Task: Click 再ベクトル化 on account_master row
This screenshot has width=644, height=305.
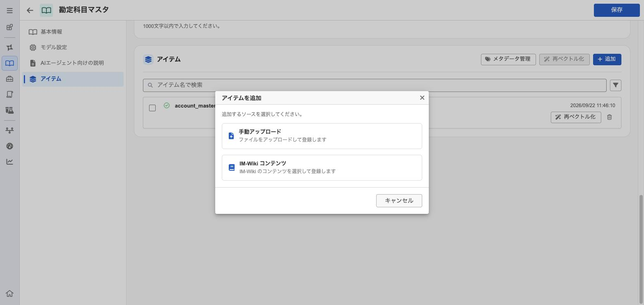Action: pyautogui.click(x=575, y=117)
